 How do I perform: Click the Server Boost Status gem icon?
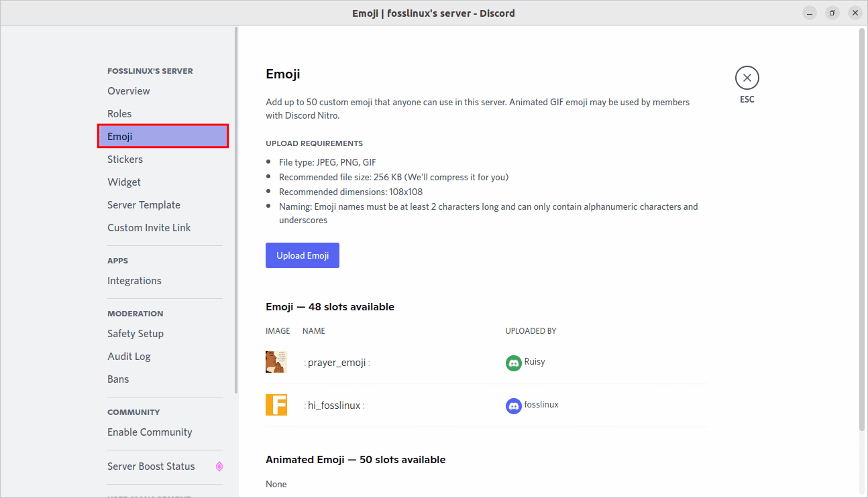(x=219, y=466)
